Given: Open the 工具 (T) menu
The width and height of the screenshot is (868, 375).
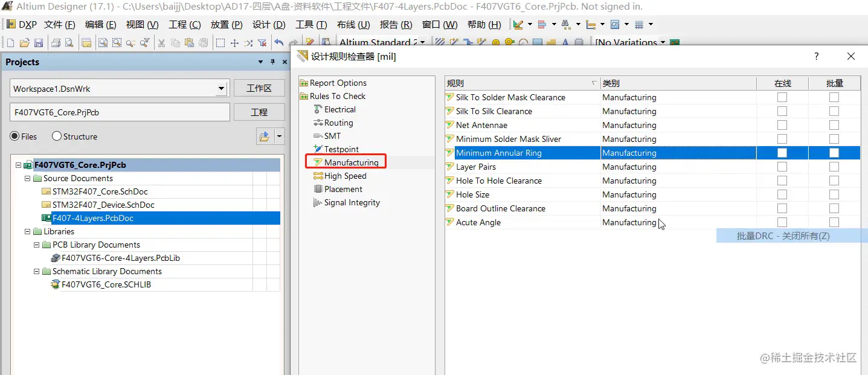Looking at the screenshot, I should pyautogui.click(x=311, y=25).
